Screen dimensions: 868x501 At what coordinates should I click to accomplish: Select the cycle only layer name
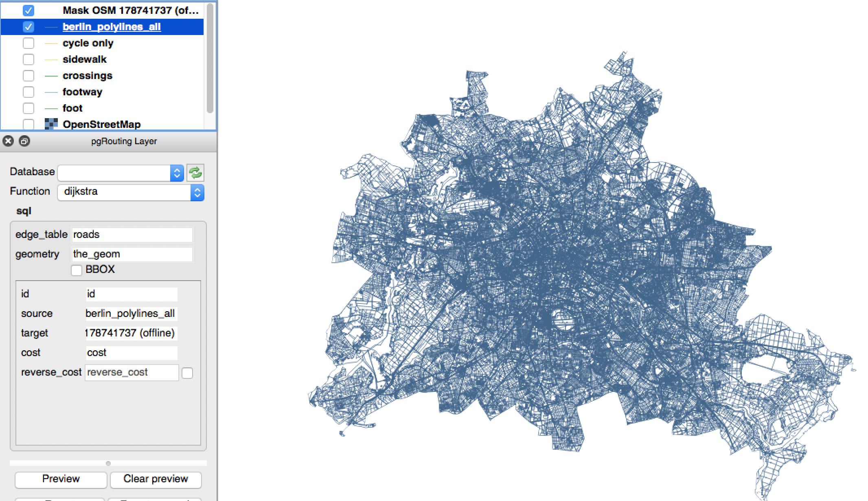pyautogui.click(x=88, y=43)
